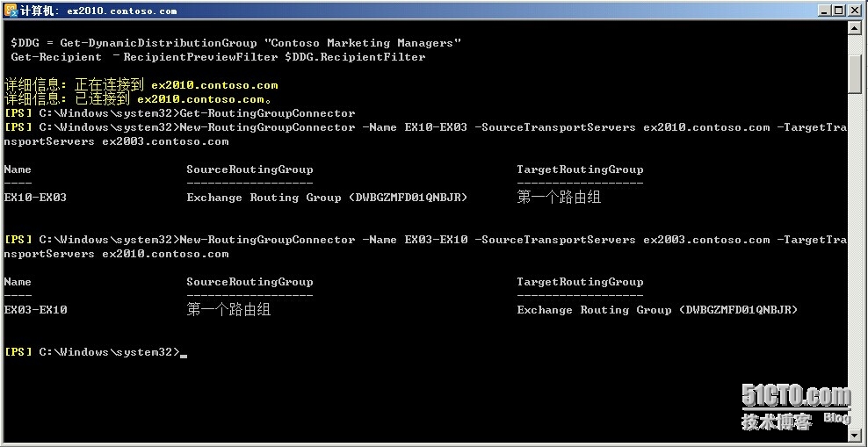
Task: Click the first TargetRoutingGroup column header
Action: [580, 169]
